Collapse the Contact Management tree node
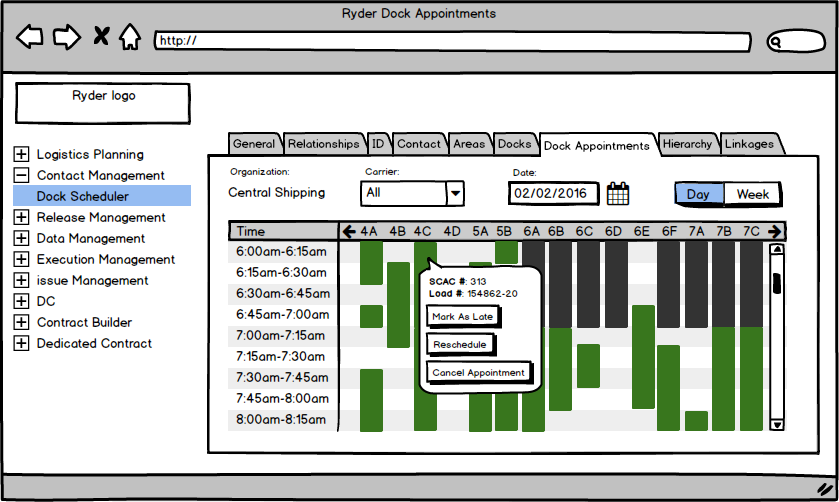The image size is (839, 502). coord(21,176)
